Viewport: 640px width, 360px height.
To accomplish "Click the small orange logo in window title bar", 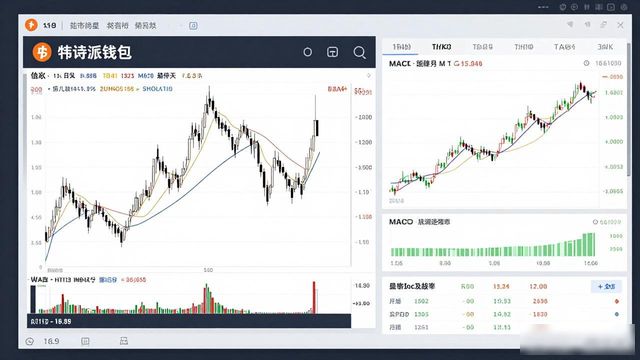I will [x=31, y=25].
